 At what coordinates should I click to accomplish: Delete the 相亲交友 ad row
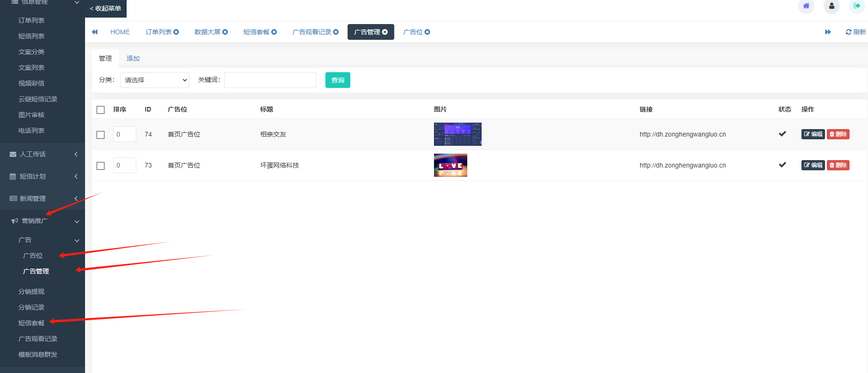coord(838,134)
